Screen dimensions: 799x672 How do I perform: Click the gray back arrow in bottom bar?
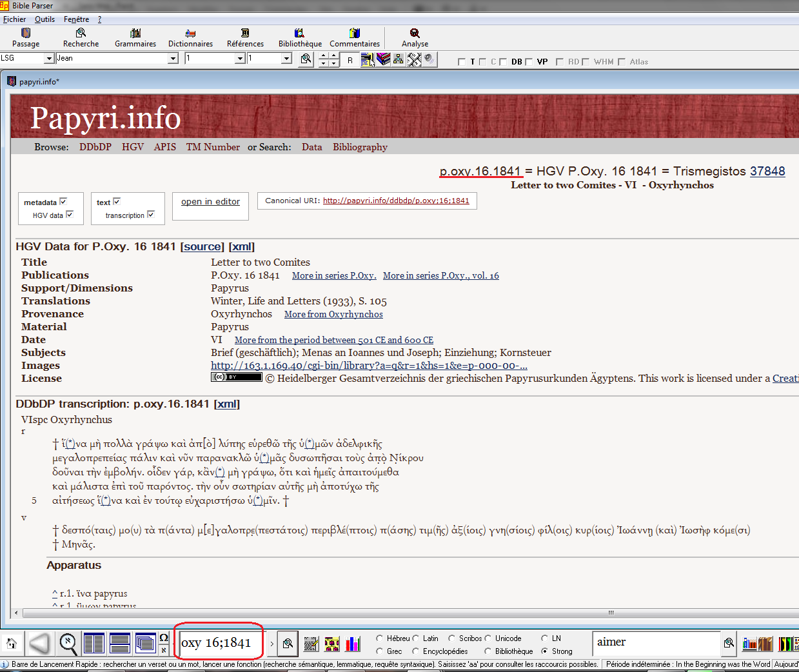point(40,643)
